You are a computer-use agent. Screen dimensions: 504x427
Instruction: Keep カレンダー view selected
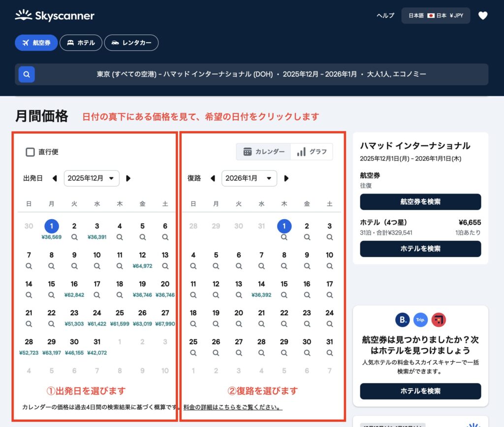(264, 152)
